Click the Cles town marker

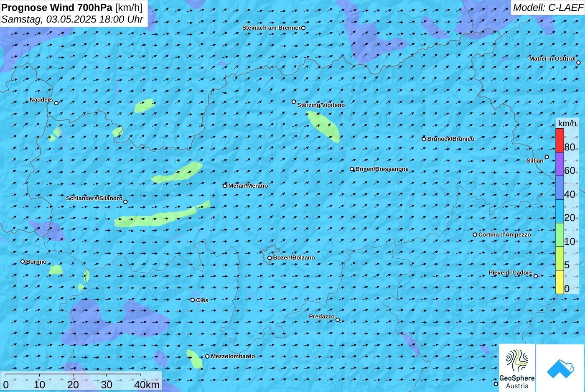(193, 300)
